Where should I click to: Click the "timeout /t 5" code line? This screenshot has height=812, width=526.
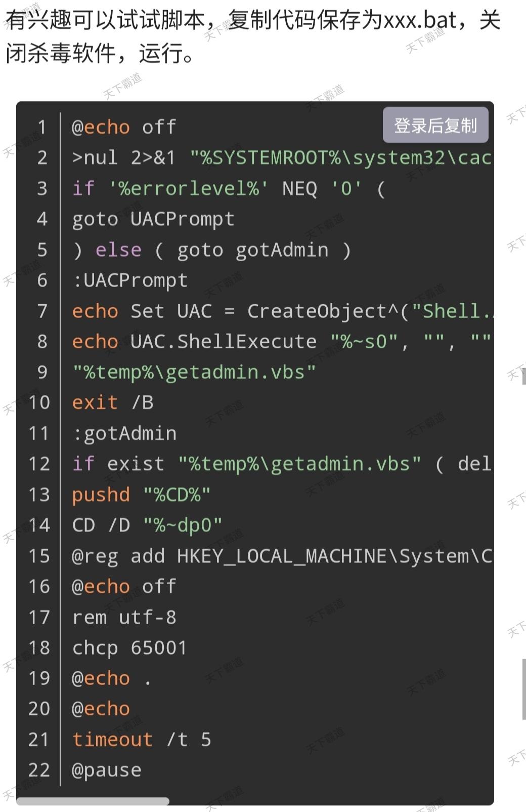coord(142,740)
